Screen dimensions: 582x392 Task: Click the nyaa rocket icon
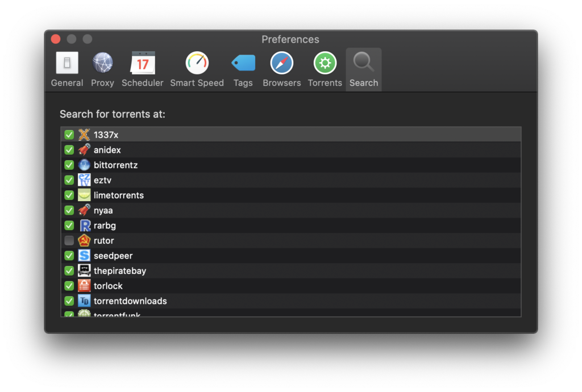click(84, 210)
